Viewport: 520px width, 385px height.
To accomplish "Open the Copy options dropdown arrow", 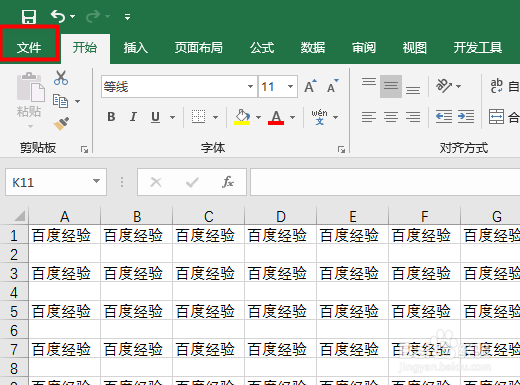I will [x=77, y=101].
